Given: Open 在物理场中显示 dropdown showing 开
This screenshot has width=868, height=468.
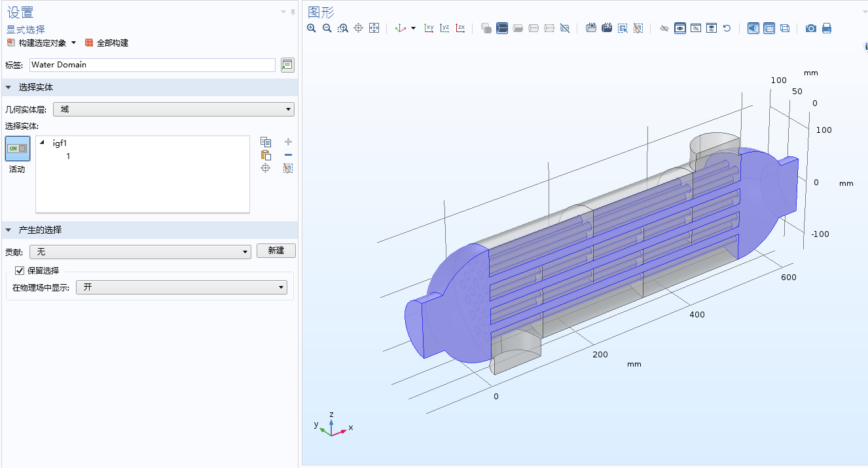Looking at the screenshot, I should (x=181, y=287).
